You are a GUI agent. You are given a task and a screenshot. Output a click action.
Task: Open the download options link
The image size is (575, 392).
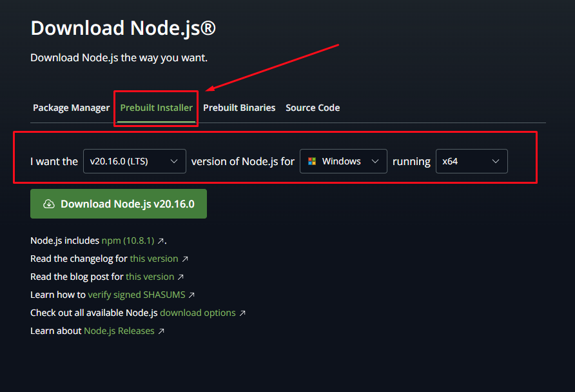click(198, 313)
